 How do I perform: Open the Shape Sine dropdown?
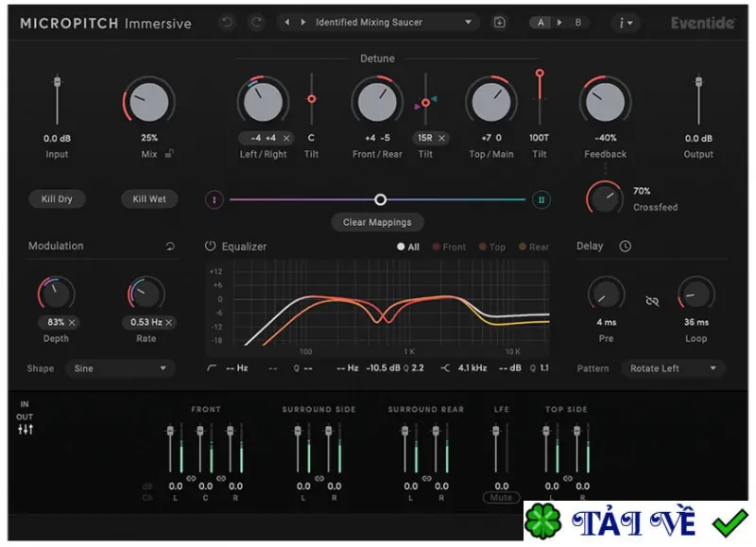[120, 368]
